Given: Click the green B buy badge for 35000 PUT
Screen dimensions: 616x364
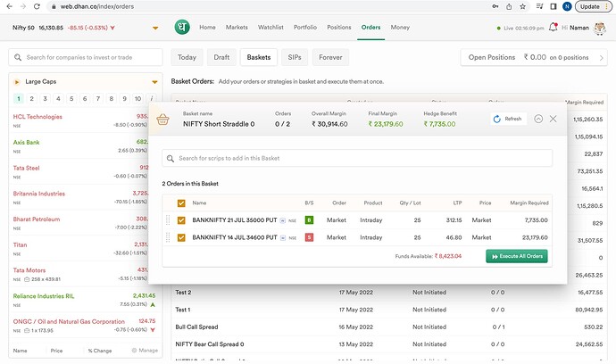Looking at the screenshot, I should (309, 219).
